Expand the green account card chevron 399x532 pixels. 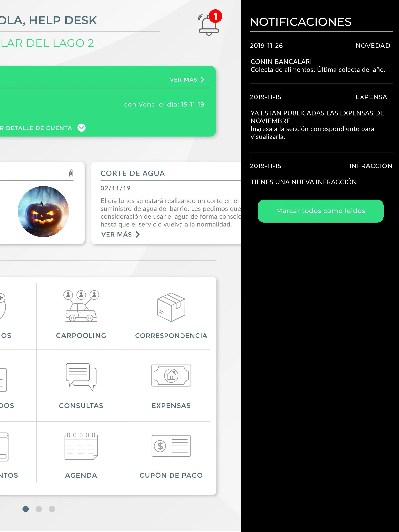coord(83,128)
